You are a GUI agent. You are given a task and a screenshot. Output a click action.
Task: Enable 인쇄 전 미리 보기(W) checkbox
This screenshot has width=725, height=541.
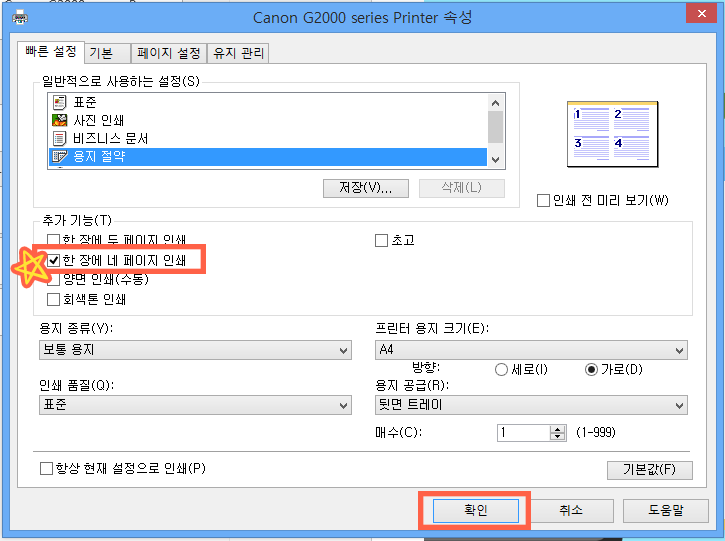click(x=543, y=201)
